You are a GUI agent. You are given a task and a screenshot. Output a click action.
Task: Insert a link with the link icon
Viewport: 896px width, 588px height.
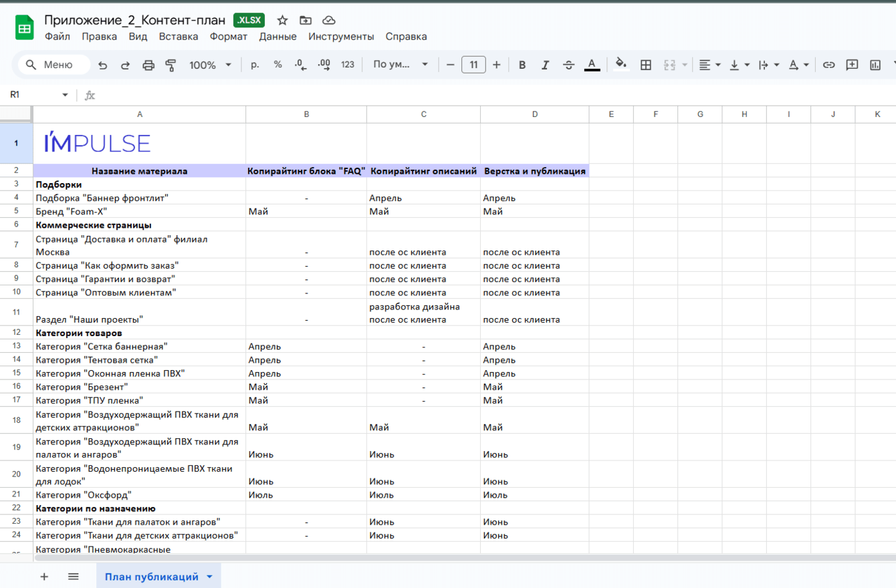829,65
